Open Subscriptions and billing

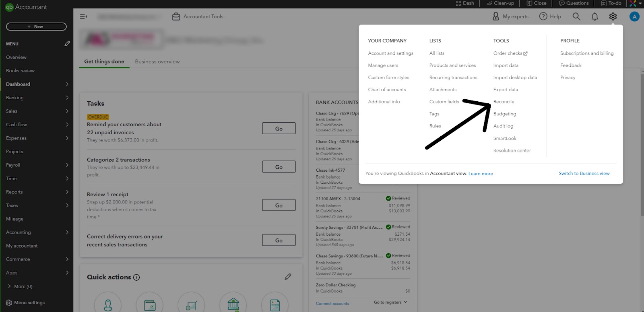587,53
